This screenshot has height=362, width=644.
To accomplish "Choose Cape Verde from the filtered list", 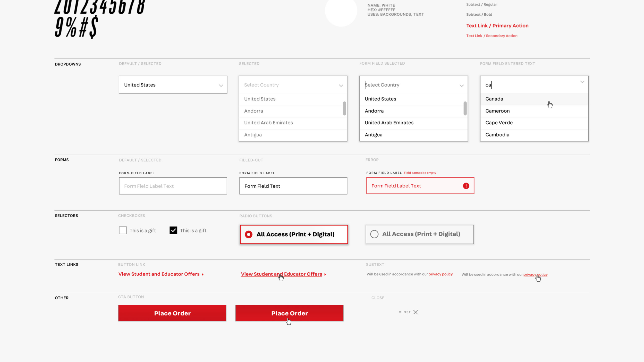I will point(499,123).
